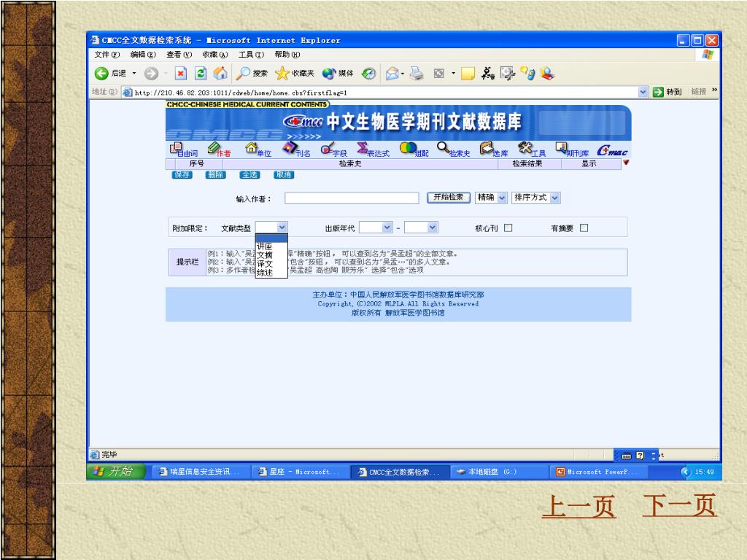
Task: Open the 搜索 search toolbar button
Action: pyautogui.click(x=252, y=74)
